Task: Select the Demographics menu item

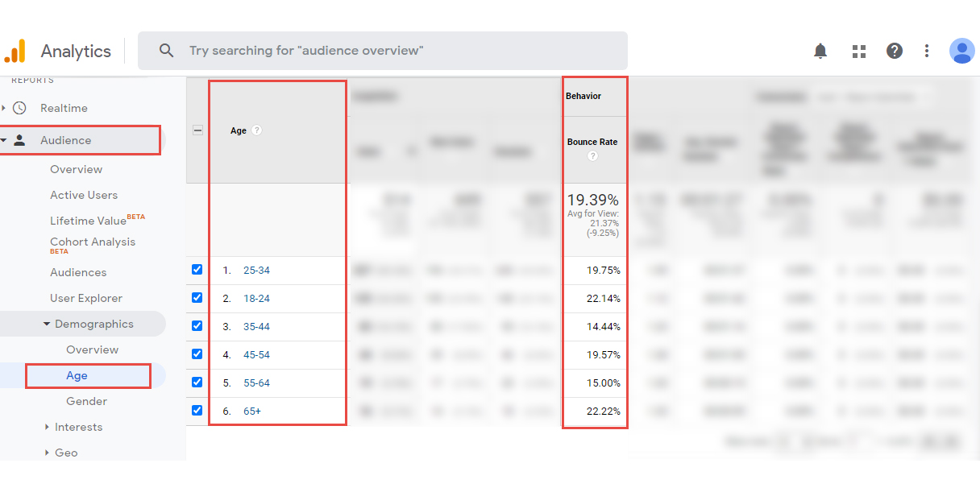Action: [94, 324]
